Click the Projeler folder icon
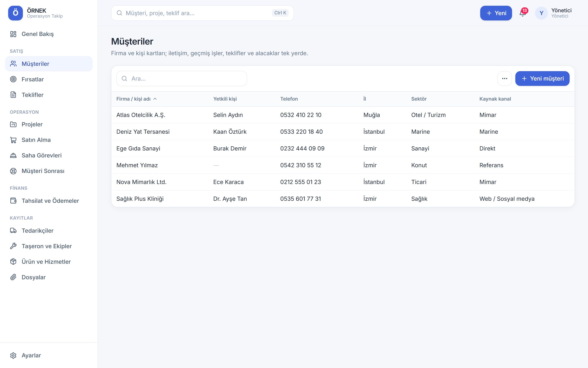This screenshot has width=588, height=368. tap(13, 124)
